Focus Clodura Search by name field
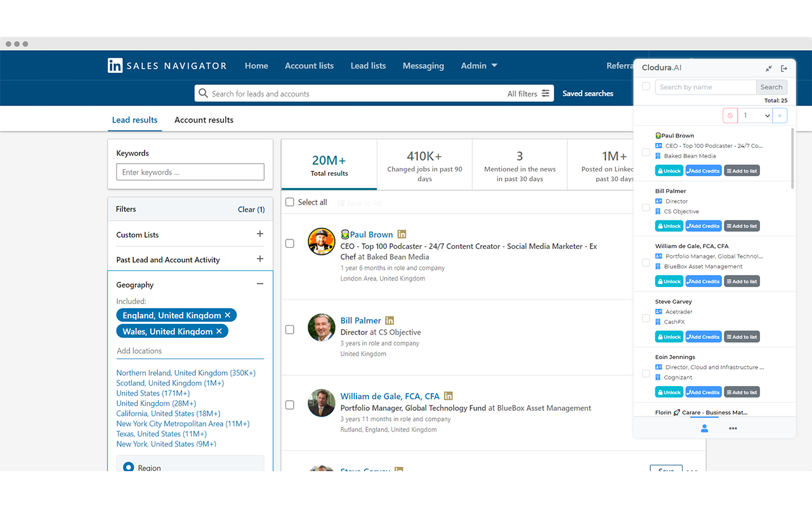 [x=705, y=87]
